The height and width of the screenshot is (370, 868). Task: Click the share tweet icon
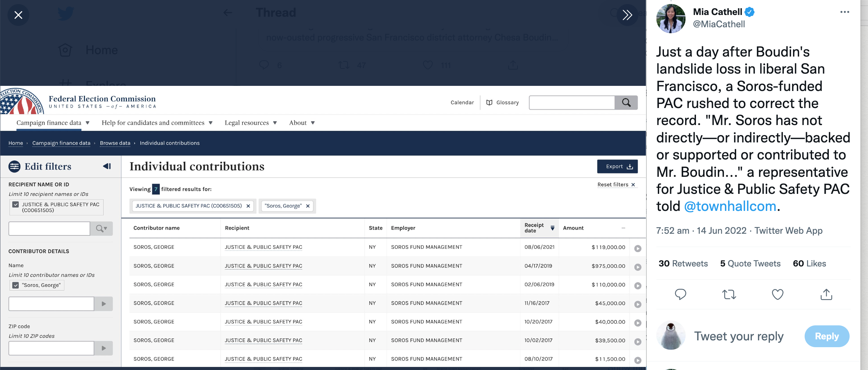point(826,294)
